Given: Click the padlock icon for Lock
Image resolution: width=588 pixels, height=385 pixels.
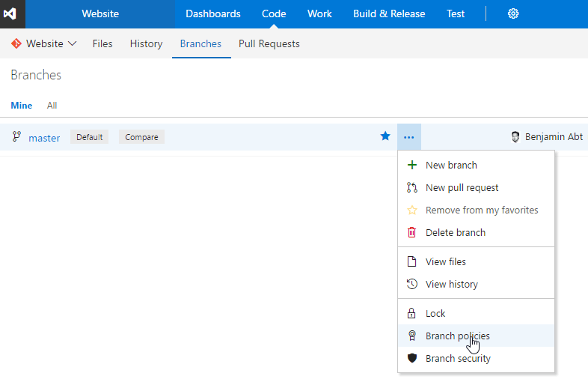Looking at the screenshot, I should [411, 313].
